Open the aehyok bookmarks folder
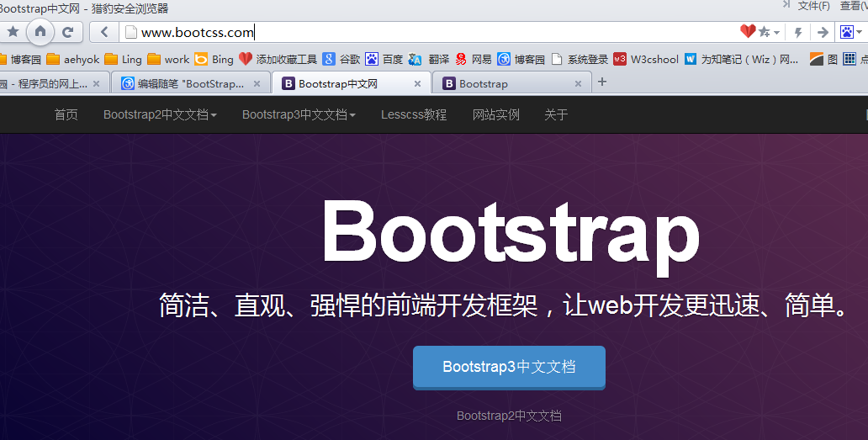The image size is (868, 440). point(73,59)
